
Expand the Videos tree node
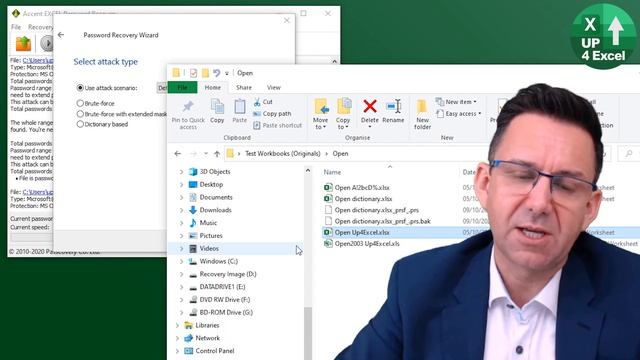182,248
